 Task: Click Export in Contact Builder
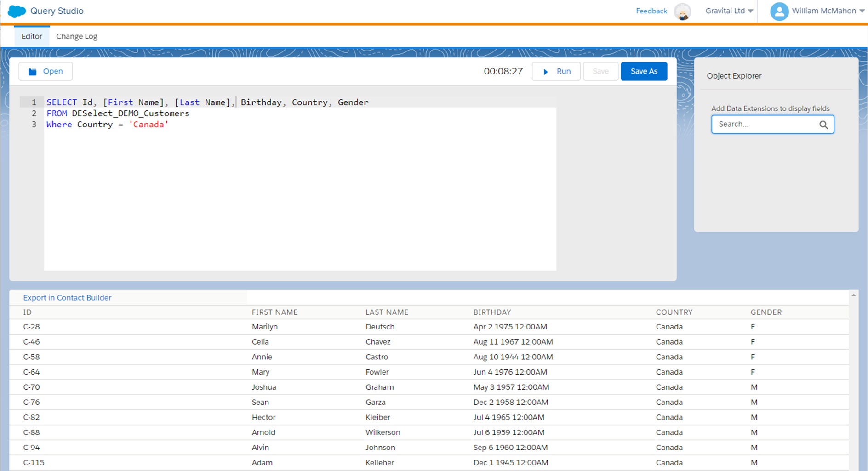(67, 297)
